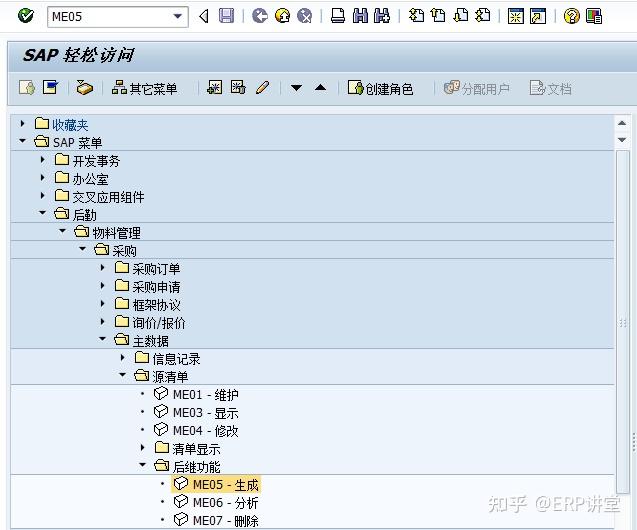
Task: Expand the 框架协议 folder
Action: pyautogui.click(x=103, y=303)
